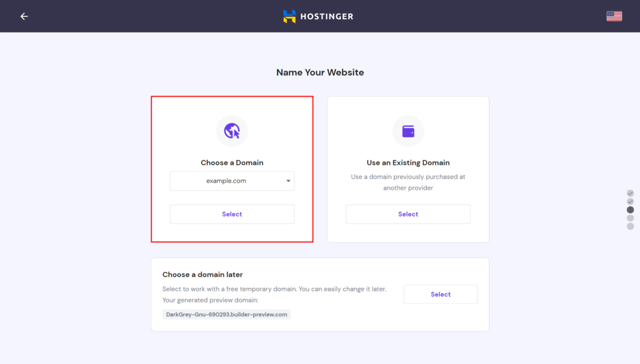Jump to first completed step dot
The image size is (640, 364).
click(x=630, y=193)
